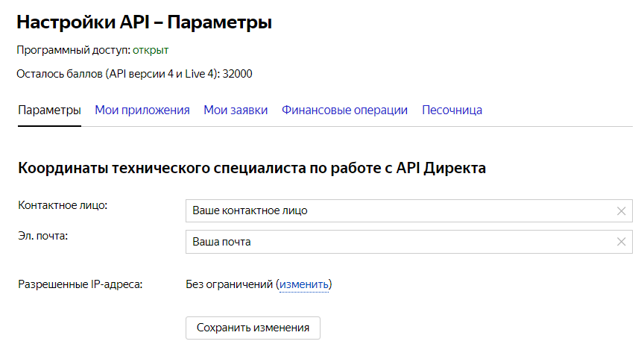Clear the email field with the X icon
Screen dimensions: 644x350
click(621, 242)
